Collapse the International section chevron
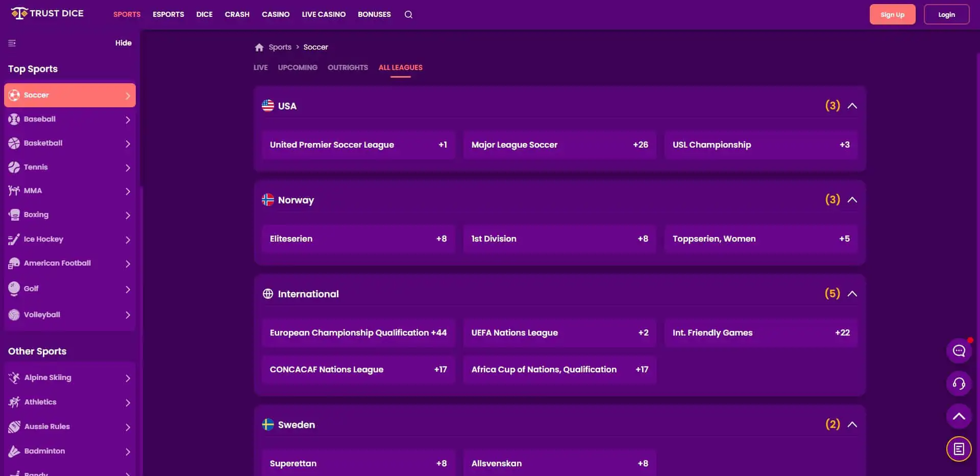 [853, 294]
